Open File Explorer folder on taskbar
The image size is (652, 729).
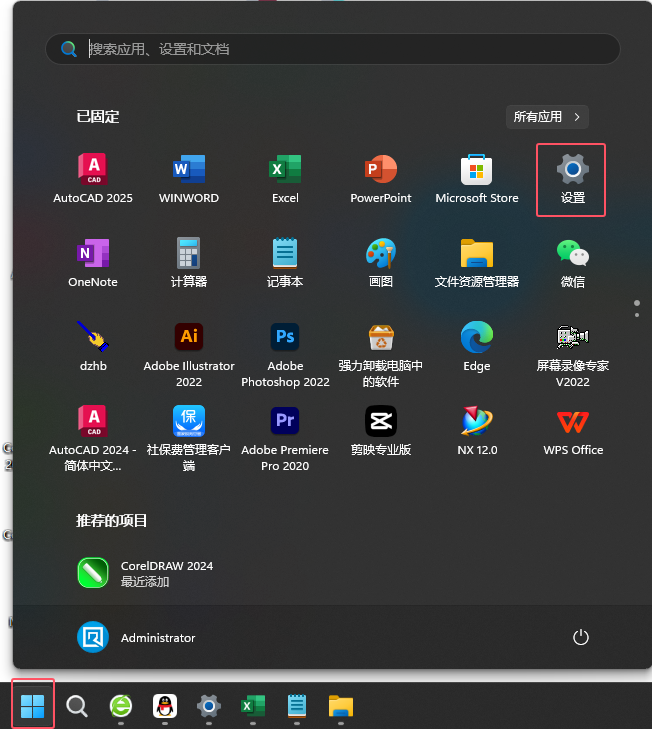[340, 706]
